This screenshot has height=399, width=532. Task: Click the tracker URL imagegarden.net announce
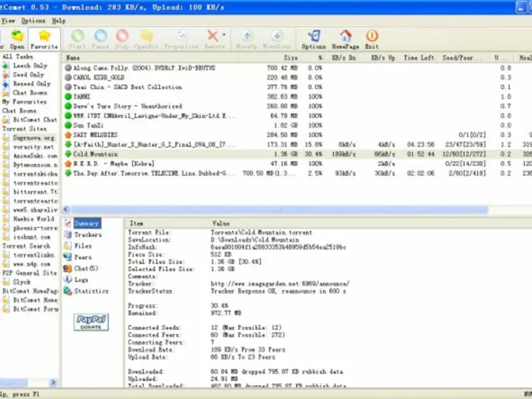279,284
